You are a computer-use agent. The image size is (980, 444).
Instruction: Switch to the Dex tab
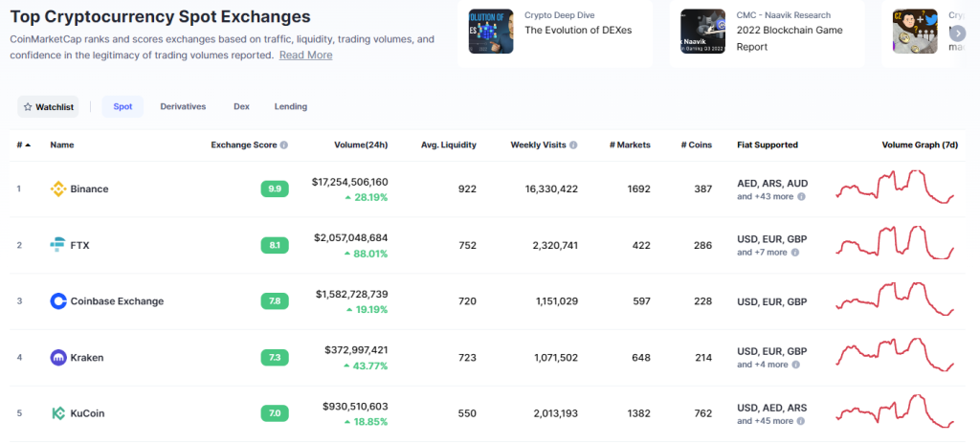(x=241, y=107)
